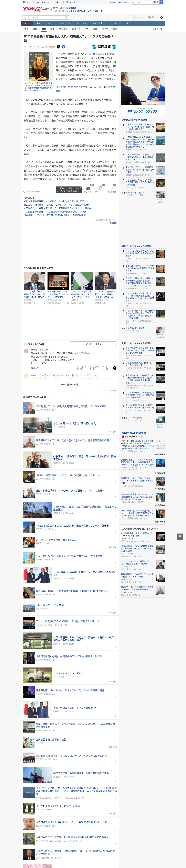This screenshot has width=186, height=868.
Task: Expand the full comment list, もっと見る(100件)
Action: coord(70,385)
